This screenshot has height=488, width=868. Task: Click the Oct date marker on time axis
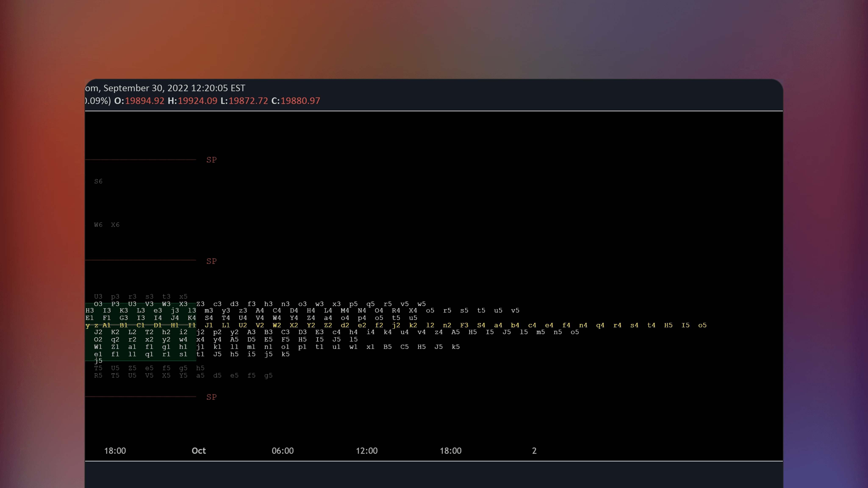click(198, 451)
